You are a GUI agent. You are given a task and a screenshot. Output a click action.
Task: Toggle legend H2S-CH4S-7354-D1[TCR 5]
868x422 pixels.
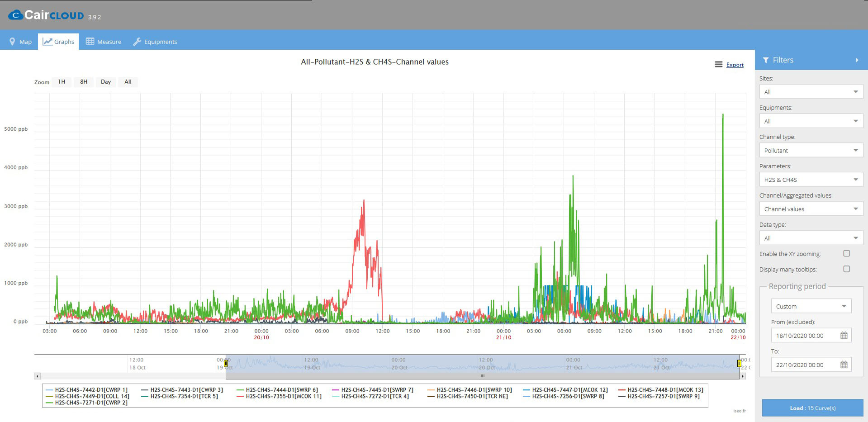pyautogui.click(x=180, y=396)
